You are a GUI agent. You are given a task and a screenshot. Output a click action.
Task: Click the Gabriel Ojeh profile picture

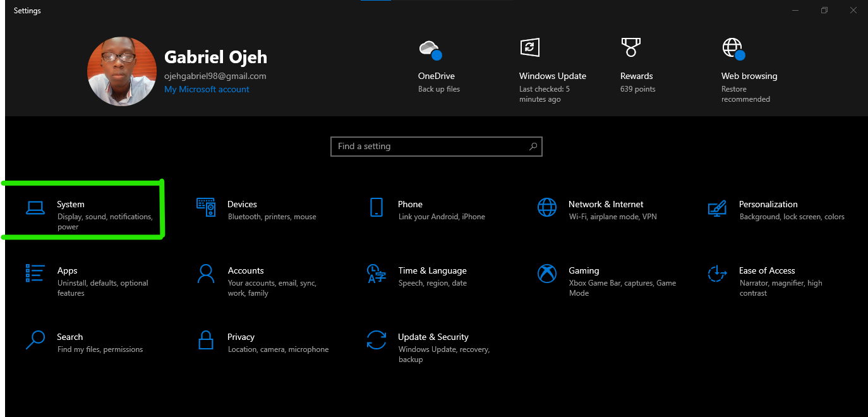[122, 71]
